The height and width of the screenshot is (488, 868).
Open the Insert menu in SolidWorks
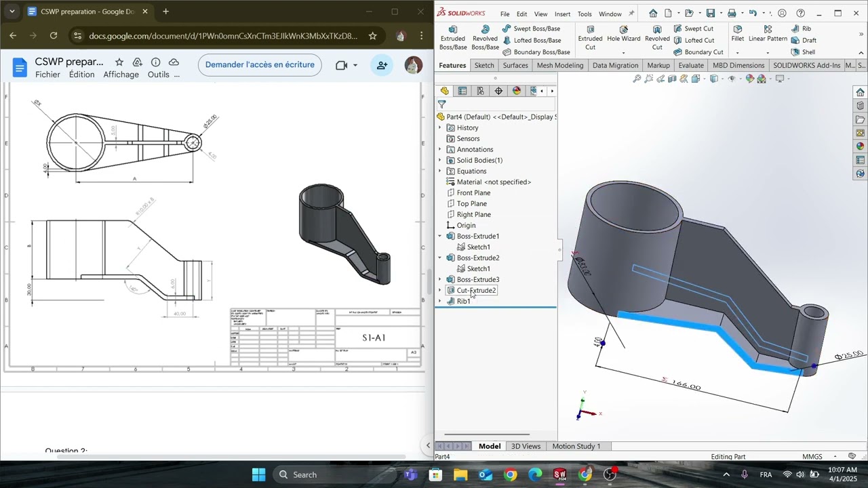coord(562,14)
